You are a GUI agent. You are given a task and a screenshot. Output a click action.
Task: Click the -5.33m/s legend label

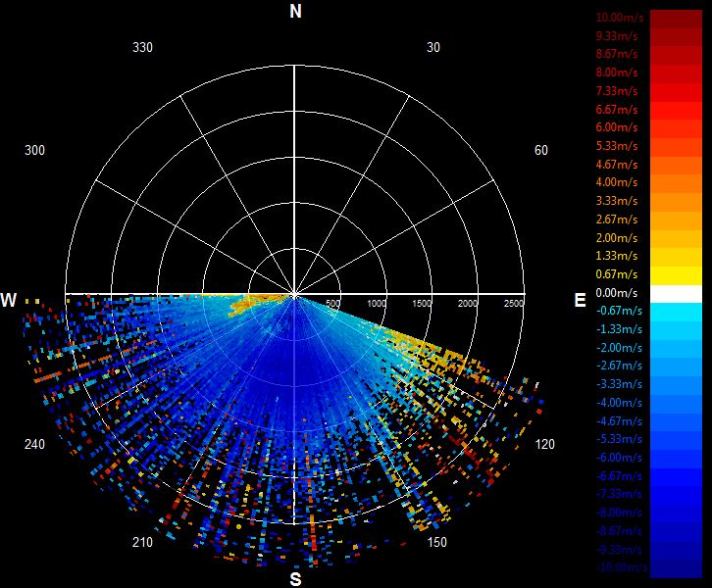pyautogui.click(x=619, y=439)
